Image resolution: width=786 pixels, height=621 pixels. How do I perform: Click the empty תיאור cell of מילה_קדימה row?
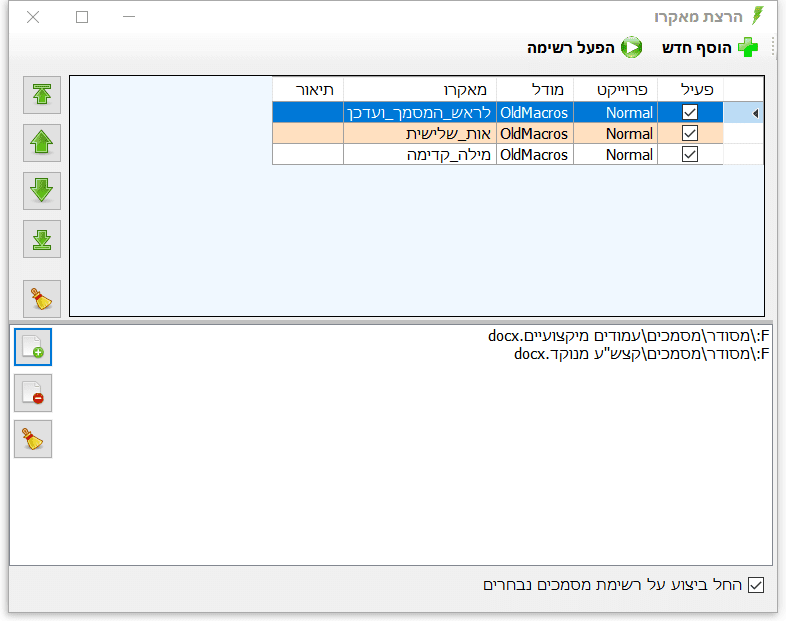click(x=308, y=154)
